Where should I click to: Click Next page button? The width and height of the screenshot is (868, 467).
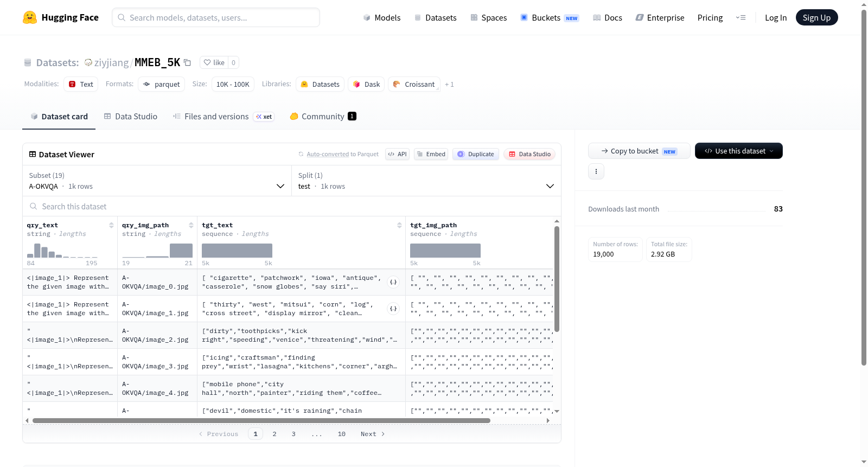373,434
